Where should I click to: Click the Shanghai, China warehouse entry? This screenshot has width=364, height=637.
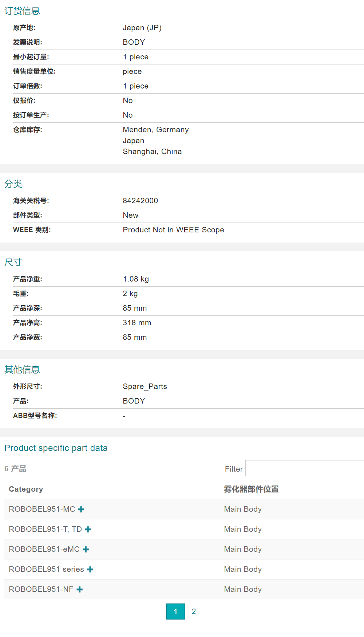152,152
